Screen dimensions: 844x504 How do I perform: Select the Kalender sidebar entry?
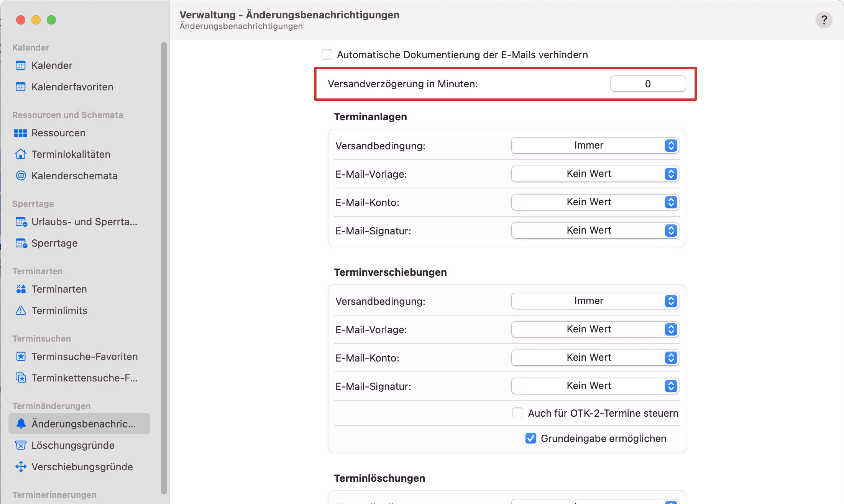pos(79,65)
